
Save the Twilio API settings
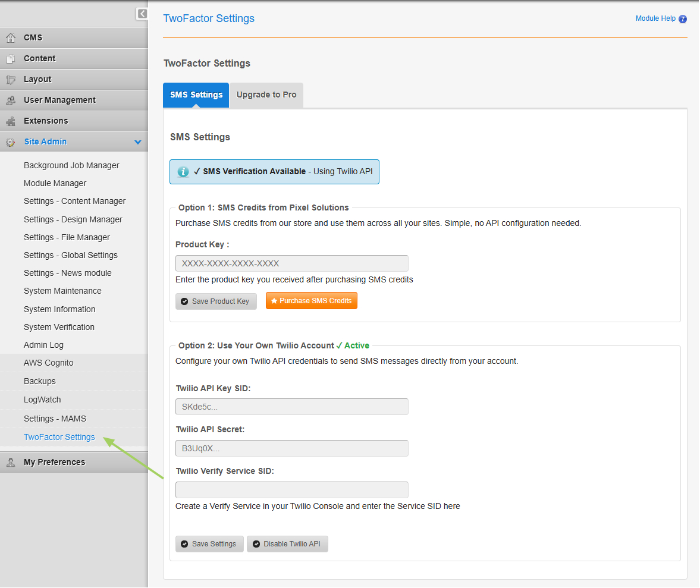click(209, 543)
